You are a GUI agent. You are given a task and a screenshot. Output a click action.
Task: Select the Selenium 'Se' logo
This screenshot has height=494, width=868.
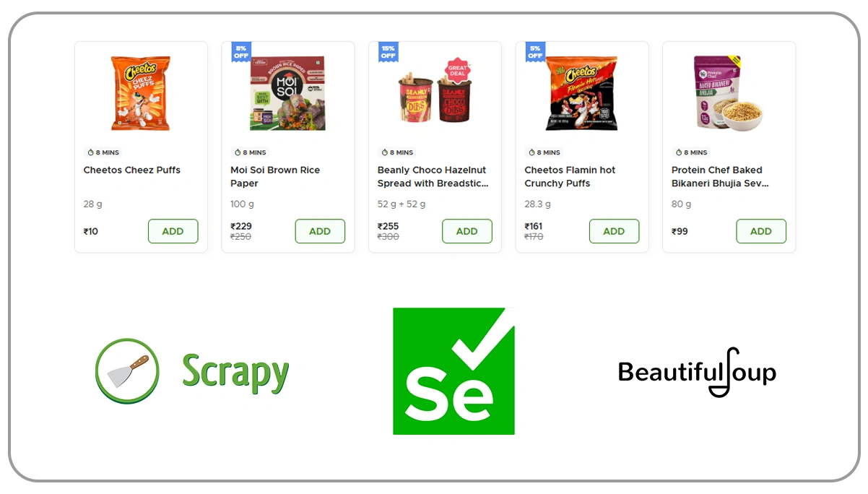453,371
